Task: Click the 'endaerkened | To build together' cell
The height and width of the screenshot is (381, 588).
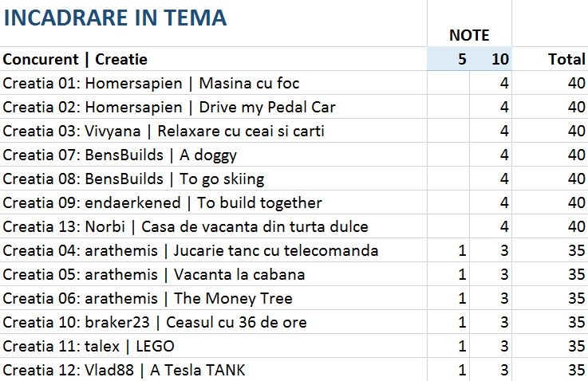Action: 163,202
